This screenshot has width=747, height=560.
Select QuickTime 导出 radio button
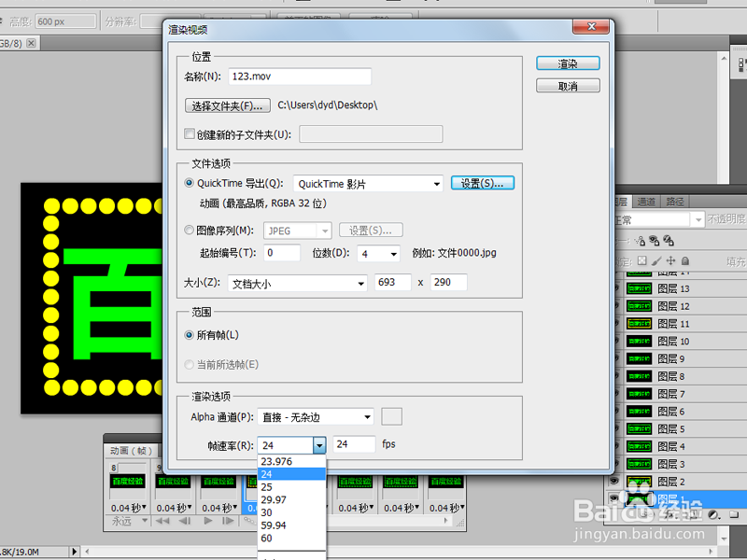click(x=190, y=183)
